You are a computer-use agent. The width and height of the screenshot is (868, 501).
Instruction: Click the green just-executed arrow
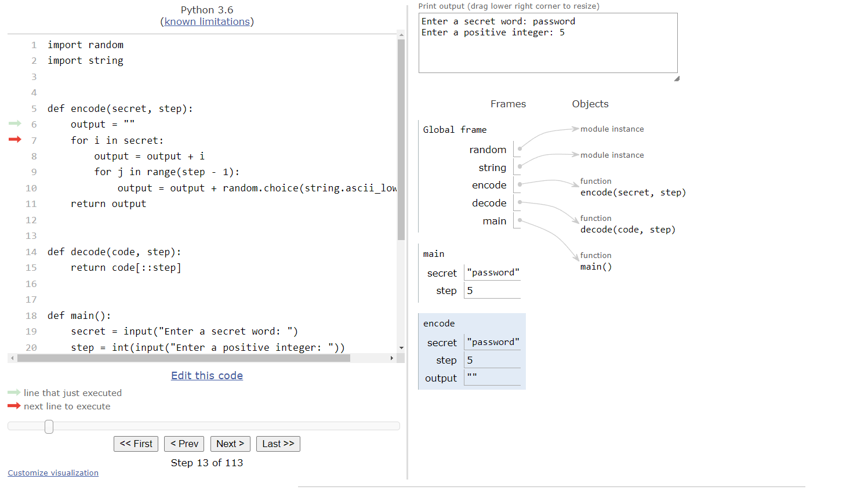pos(15,124)
